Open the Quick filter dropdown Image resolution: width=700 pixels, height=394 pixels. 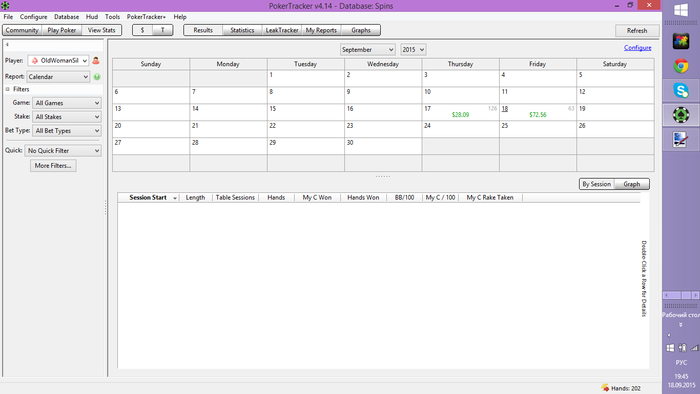[x=63, y=151]
